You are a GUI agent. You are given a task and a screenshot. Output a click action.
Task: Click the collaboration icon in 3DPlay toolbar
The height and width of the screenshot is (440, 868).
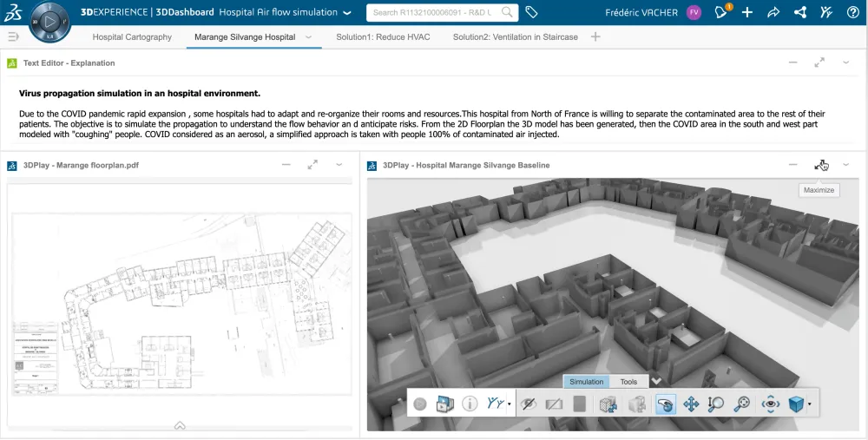coord(496,404)
